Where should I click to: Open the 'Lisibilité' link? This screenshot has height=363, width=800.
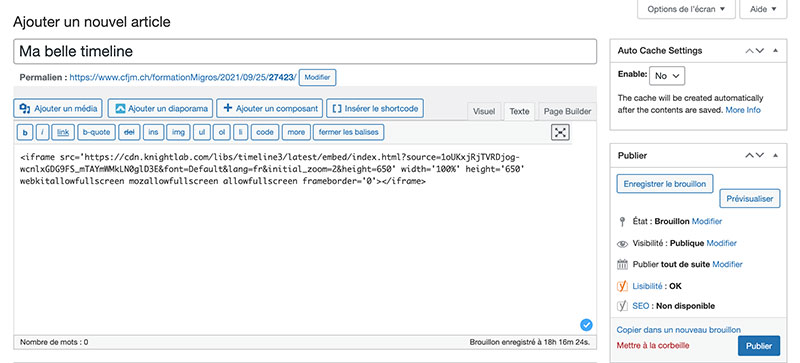click(647, 286)
